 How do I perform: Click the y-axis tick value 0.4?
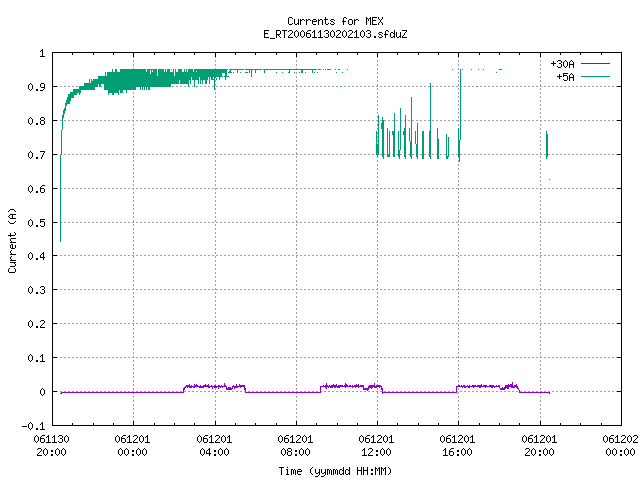coord(36,256)
